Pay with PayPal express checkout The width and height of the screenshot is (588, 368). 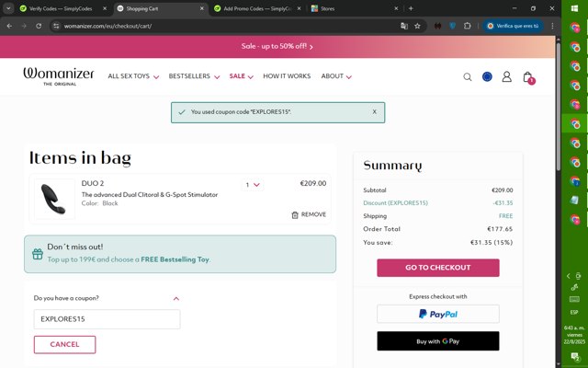pos(438,314)
